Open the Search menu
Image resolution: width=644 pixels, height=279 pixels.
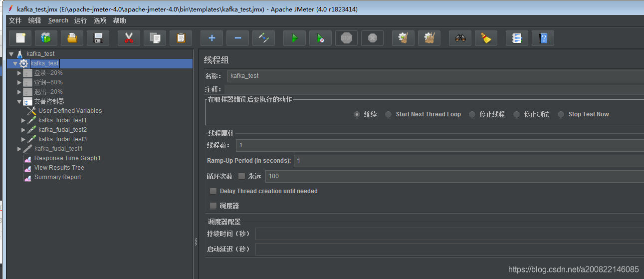58,20
